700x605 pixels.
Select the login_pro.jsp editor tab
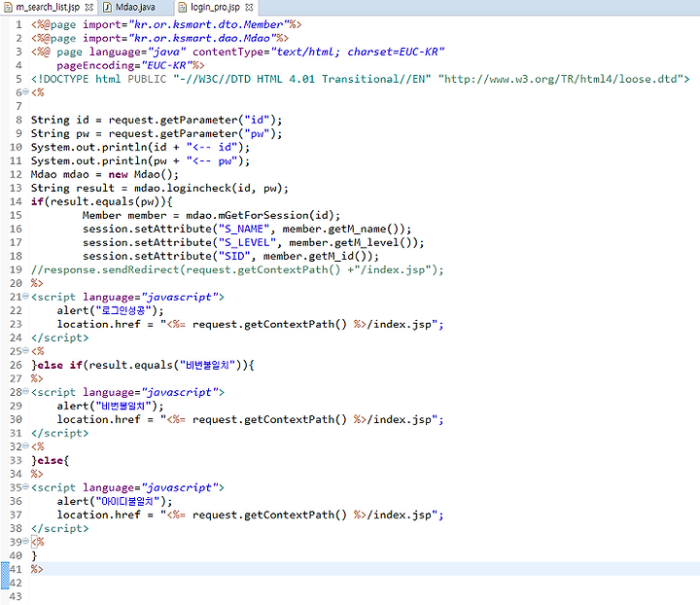click(215, 7)
